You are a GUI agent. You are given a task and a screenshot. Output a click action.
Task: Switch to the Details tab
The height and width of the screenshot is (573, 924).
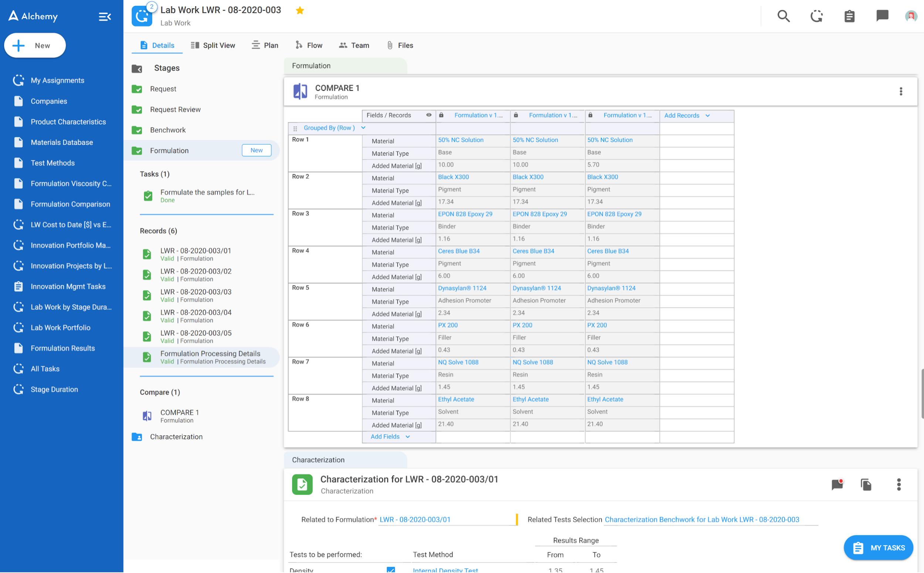[157, 45]
